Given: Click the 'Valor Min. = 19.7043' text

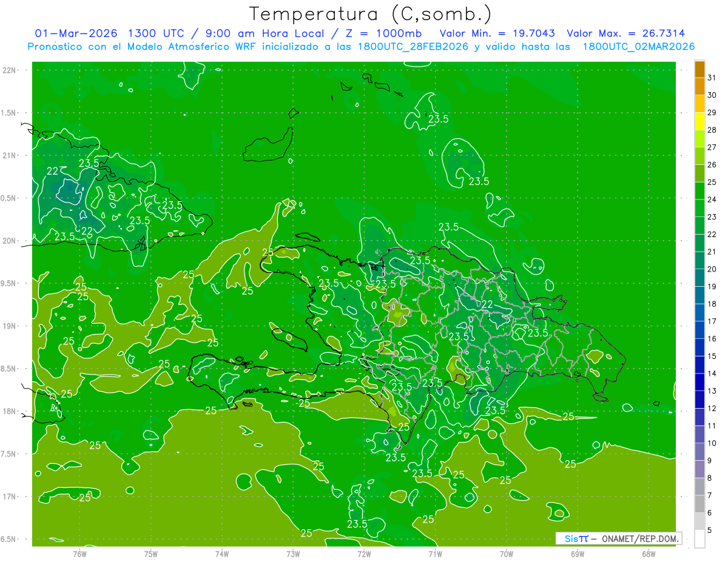Looking at the screenshot, I should (497, 33).
